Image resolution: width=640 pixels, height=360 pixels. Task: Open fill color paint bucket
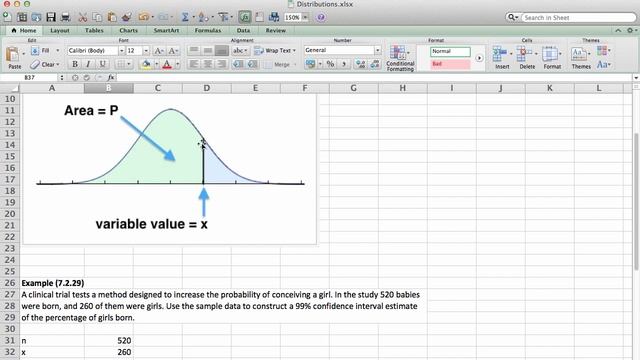pyautogui.click(x=146, y=64)
